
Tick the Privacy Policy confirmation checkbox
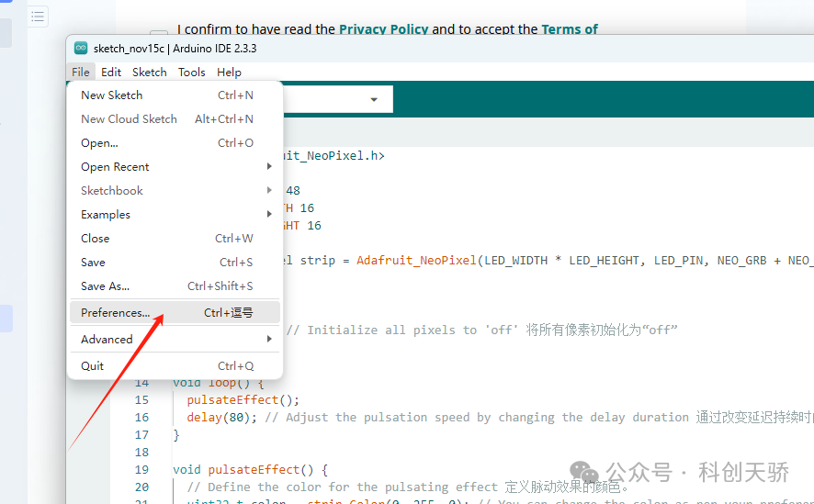(159, 34)
